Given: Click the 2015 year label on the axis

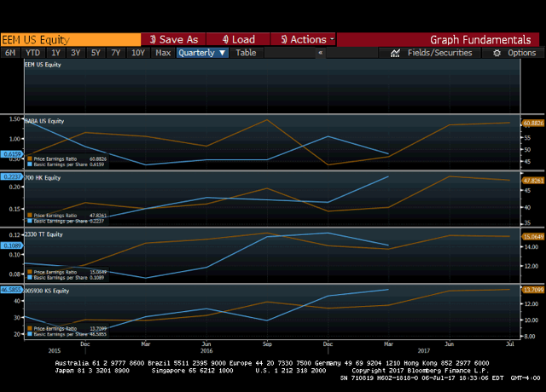Looking at the screenshot, I should 55,350.
